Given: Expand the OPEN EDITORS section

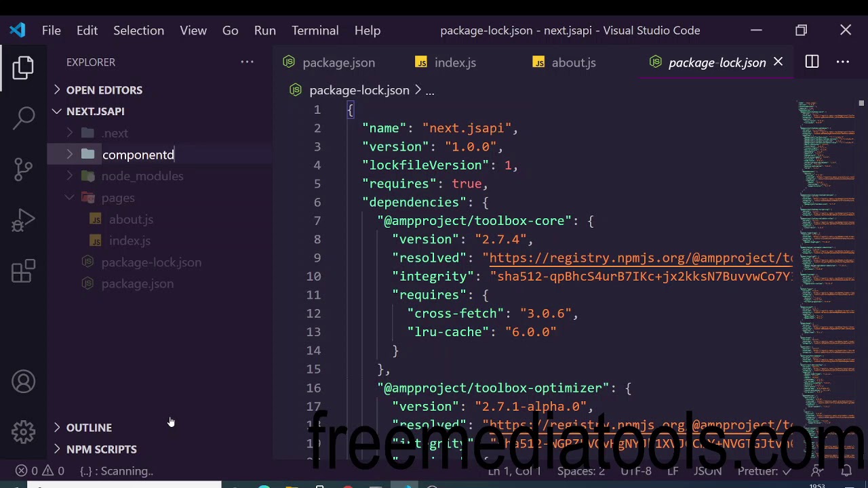Looking at the screenshot, I should (104, 90).
